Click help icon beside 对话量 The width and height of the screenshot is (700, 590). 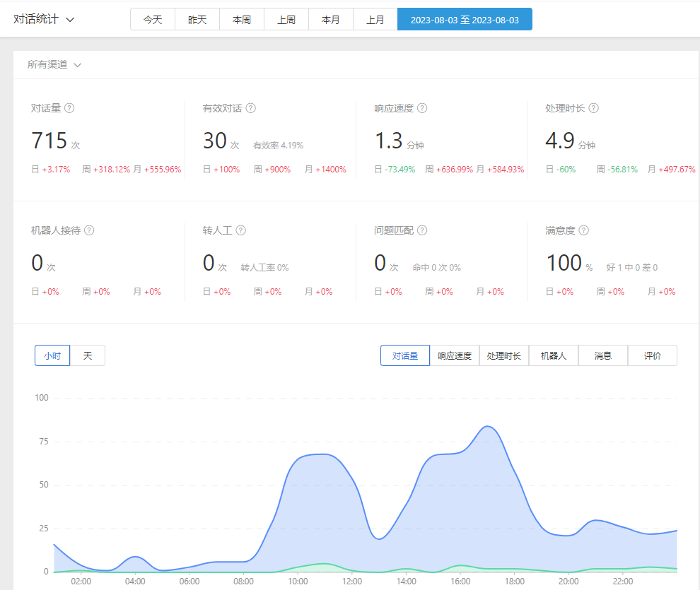click(x=69, y=108)
